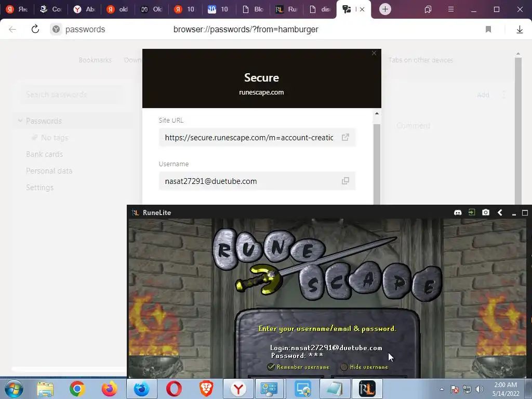The image size is (532, 399).
Task: Switch to the first Yandex tab
Action: point(17,9)
